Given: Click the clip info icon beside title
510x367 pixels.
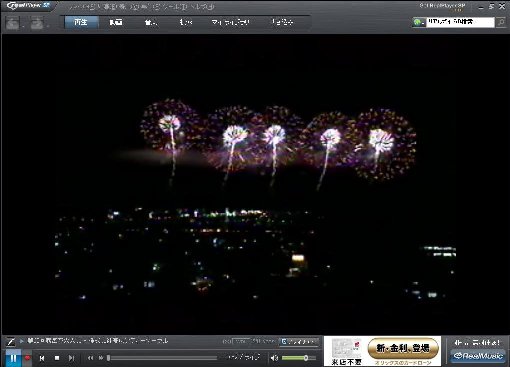Looking at the screenshot, I should point(11,342).
